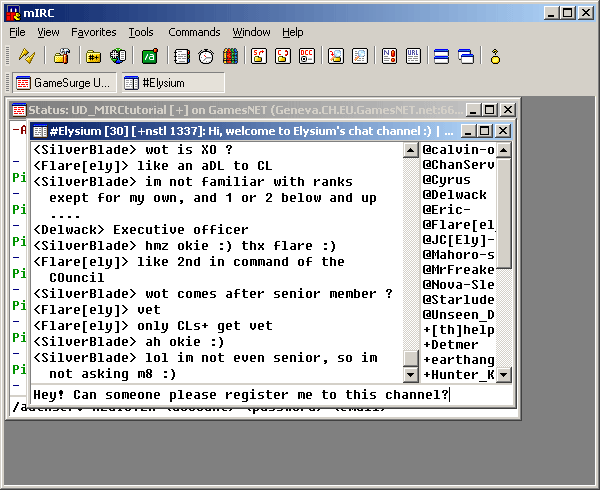Click the nicklist scrollbar thumb

click(x=504, y=213)
